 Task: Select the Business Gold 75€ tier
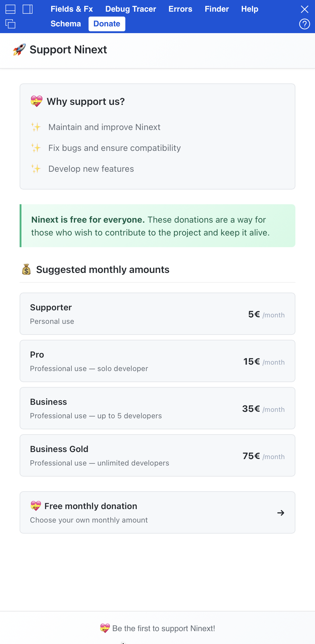pos(157,455)
